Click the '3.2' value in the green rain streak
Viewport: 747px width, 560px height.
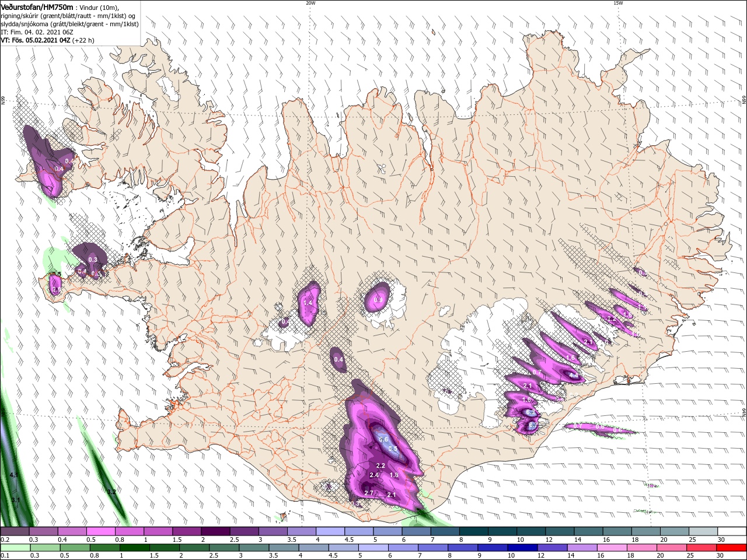(x=111, y=492)
